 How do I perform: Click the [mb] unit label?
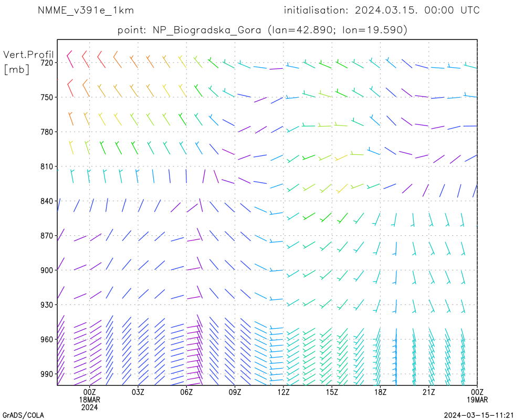tap(17, 69)
